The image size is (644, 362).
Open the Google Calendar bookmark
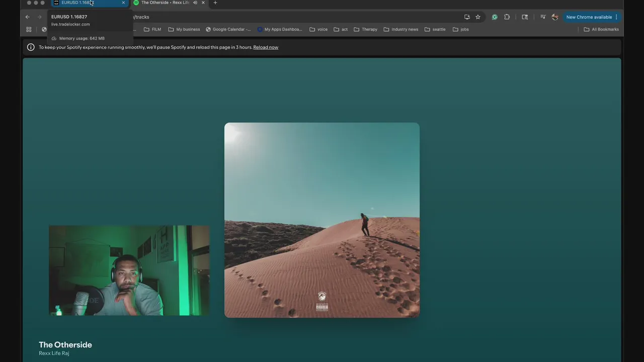[228, 29]
